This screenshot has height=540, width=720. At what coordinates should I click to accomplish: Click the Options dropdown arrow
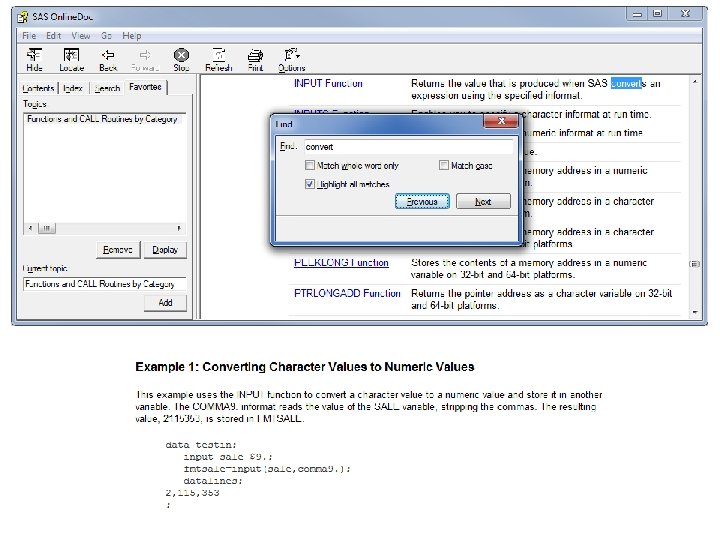tap(298, 56)
